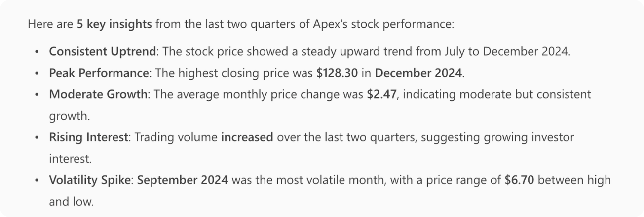Screen dimensions: 644x217
Task: Click the "$6.70" price range value
Action: pos(520,180)
